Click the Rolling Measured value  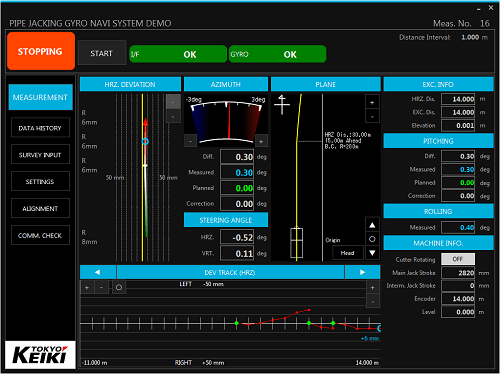pyautogui.click(x=458, y=227)
